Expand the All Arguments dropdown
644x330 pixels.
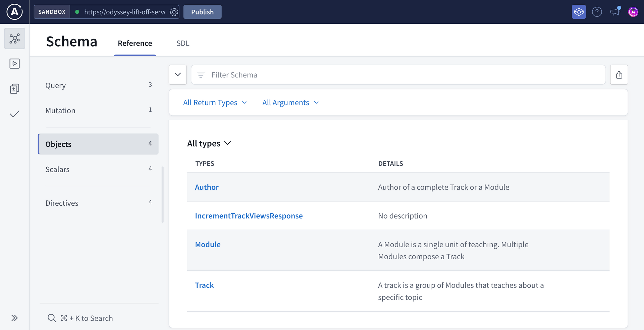pyautogui.click(x=290, y=103)
